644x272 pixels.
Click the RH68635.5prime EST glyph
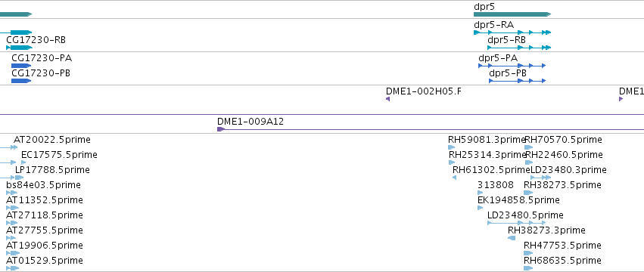pos(528,268)
